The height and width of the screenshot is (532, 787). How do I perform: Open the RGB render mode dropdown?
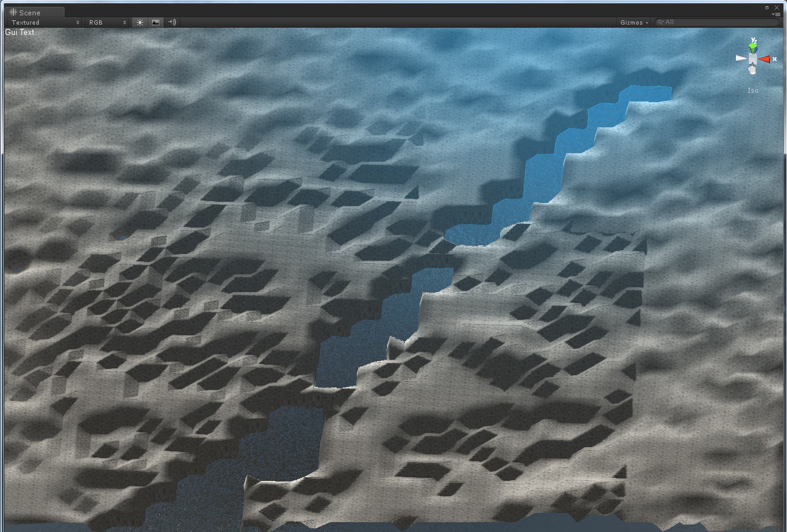point(107,22)
